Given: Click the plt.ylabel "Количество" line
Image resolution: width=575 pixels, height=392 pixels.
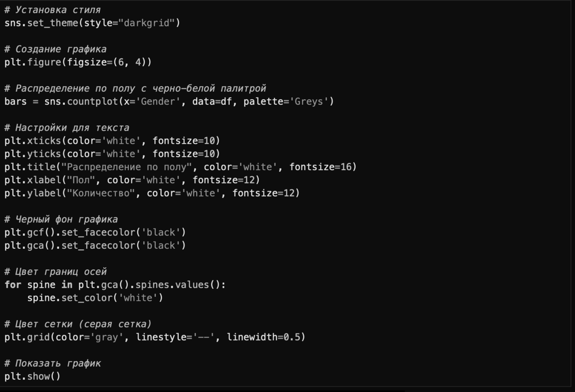Looking at the screenshot, I should click(152, 193).
